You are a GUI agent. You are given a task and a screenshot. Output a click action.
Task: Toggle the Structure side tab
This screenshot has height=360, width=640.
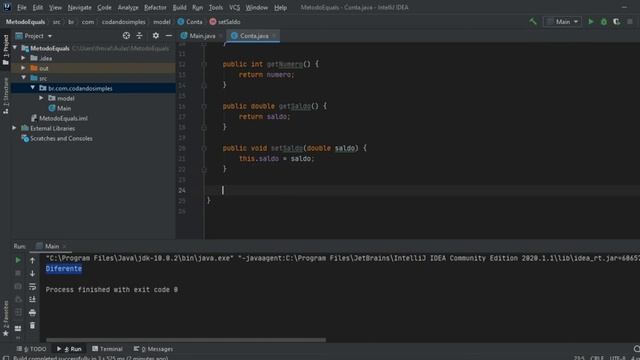coord(5,96)
